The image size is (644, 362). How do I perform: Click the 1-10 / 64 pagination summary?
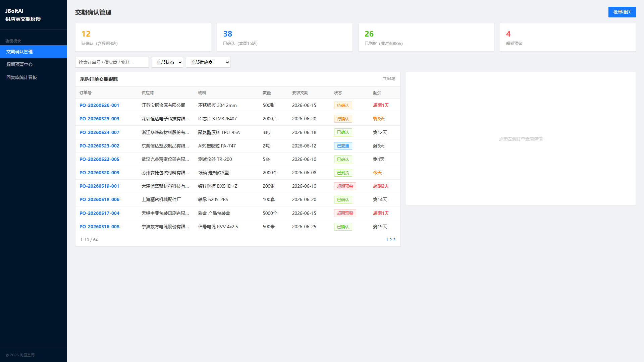tap(89, 240)
